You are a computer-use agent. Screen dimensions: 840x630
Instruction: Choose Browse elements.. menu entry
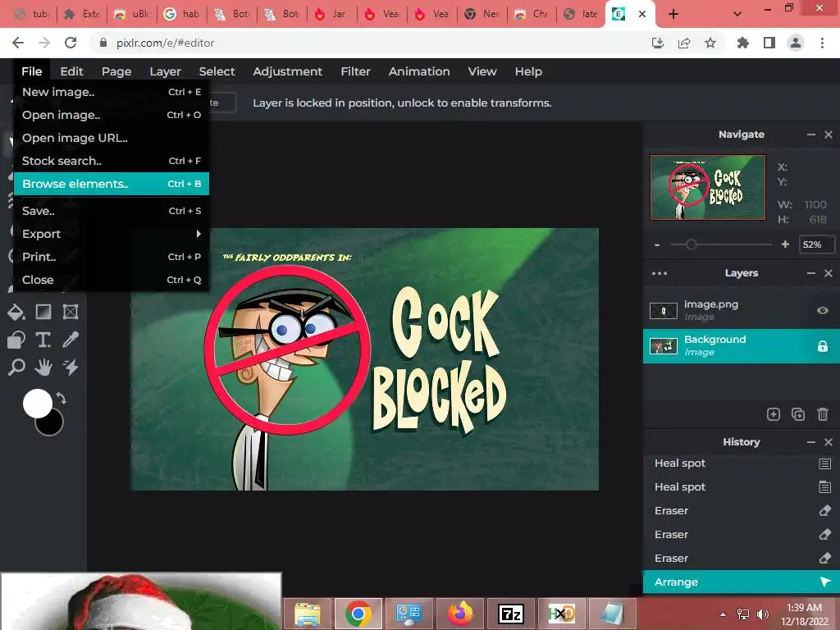(x=112, y=184)
